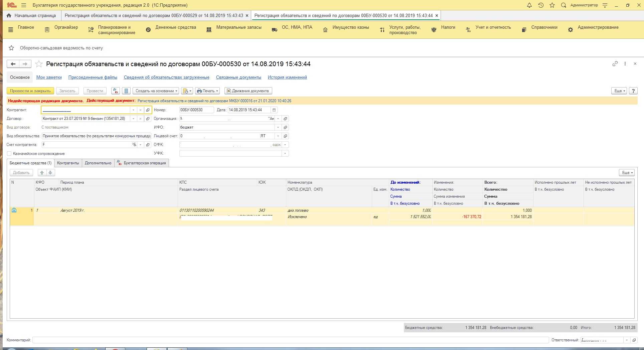Screen dimensions: 644x350
Task: Open Контрагент record with open icon
Action: pyautogui.click(x=148, y=110)
